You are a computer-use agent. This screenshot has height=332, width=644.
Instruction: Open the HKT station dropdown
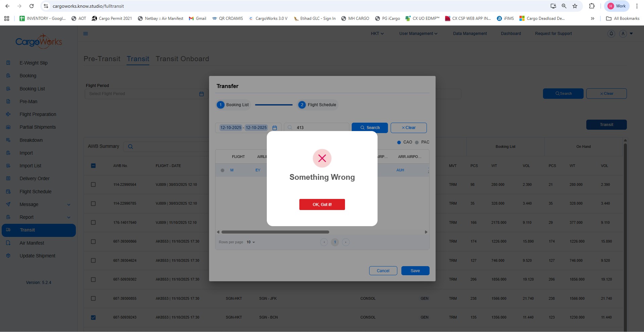click(x=377, y=34)
